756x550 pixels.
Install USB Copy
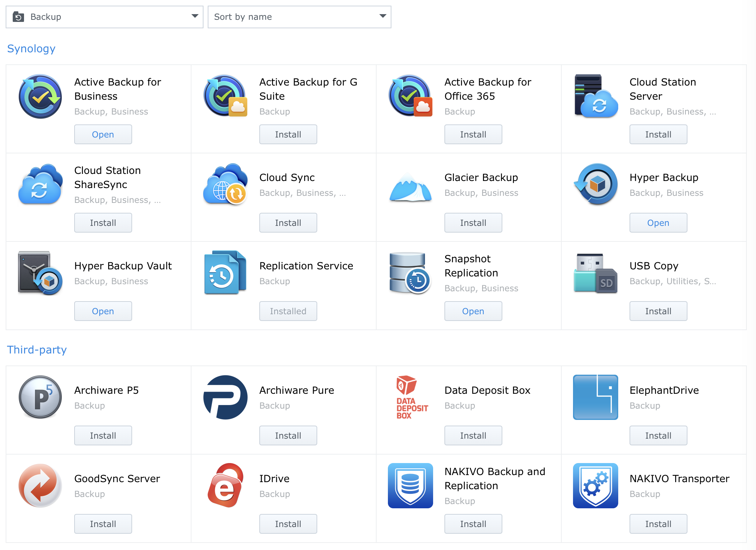(x=658, y=311)
